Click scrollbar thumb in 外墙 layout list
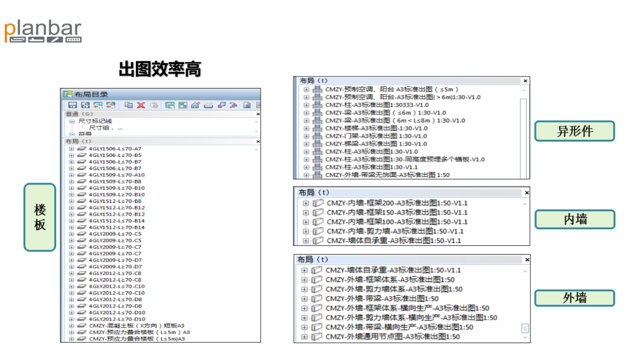The height and width of the screenshot is (347, 644). click(525, 328)
